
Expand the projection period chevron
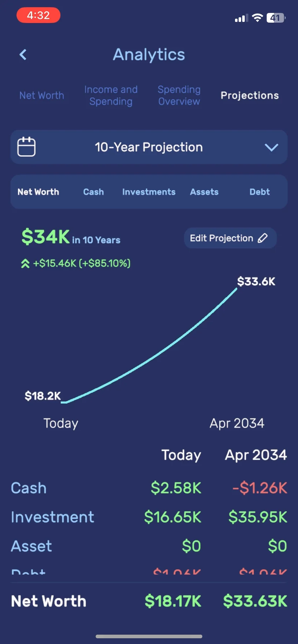click(271, 147)
